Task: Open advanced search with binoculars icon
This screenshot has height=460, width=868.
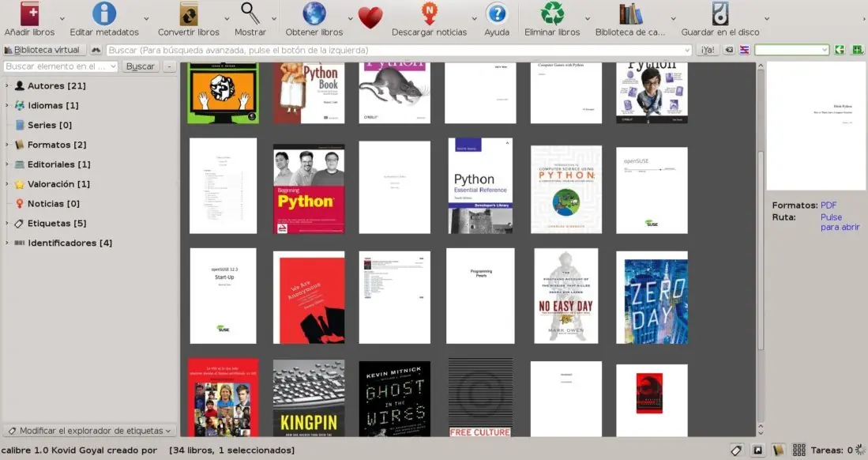Action: 96,50
